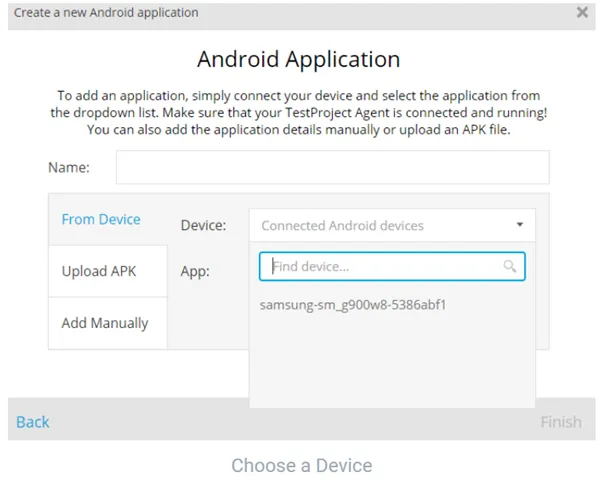This screenshot has width=602, height=488.
Task: Switch to the Upload APK tab
Action: [99, 271]
